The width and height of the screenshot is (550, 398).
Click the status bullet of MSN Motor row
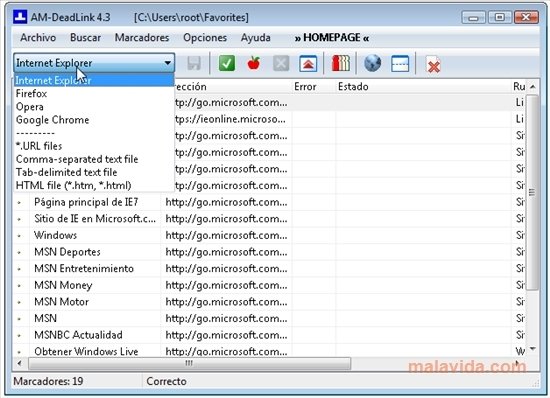(19, 302)
